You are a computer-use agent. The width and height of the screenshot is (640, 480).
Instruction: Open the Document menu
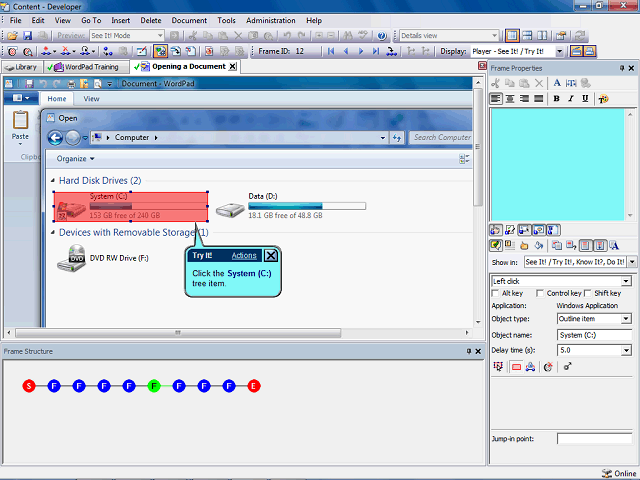(189, 20)
